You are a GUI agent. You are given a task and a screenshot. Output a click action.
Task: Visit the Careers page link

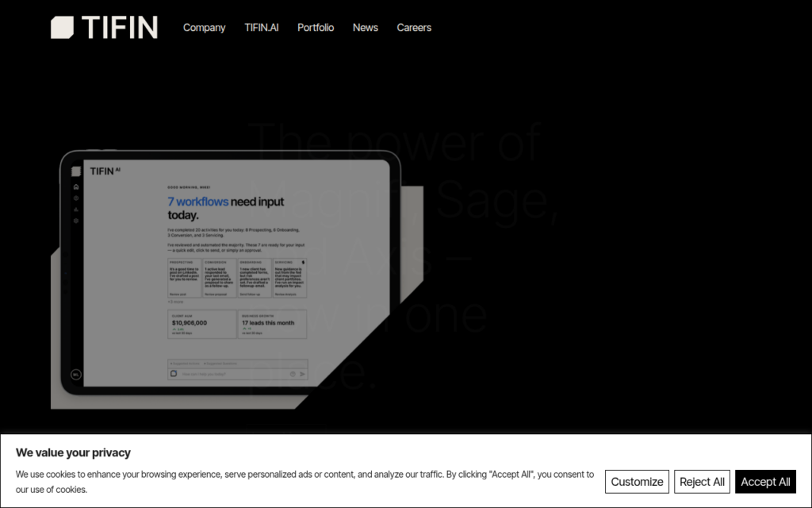(x=414, y=28)
